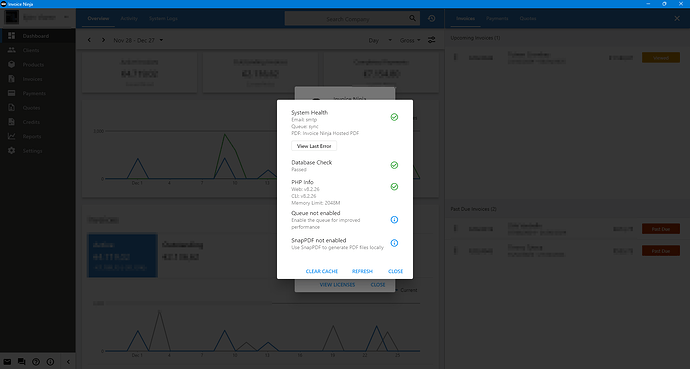The height and width of the screenshot is (369, 690).
Task: Click the Queue not enabled info icon
Action: 394,219
